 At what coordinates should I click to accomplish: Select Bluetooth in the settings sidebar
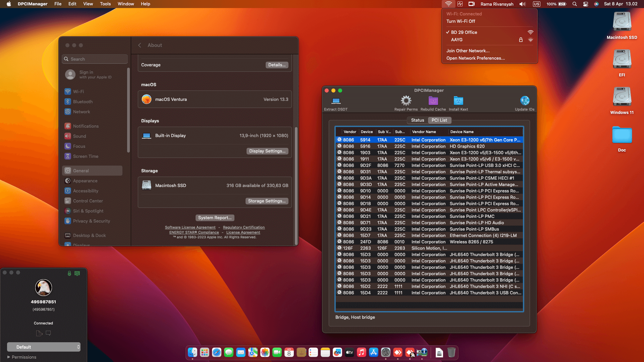[83, 102]
